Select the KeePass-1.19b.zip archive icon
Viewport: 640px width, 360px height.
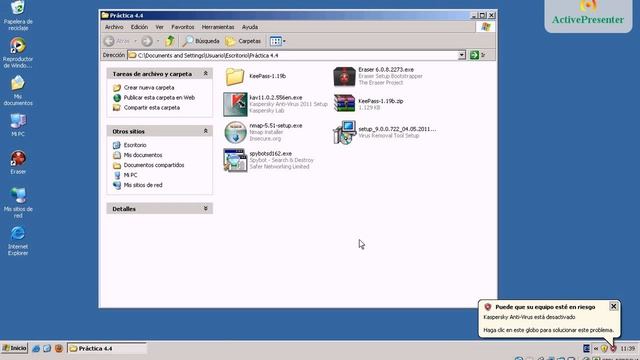[x=344, y=103]
